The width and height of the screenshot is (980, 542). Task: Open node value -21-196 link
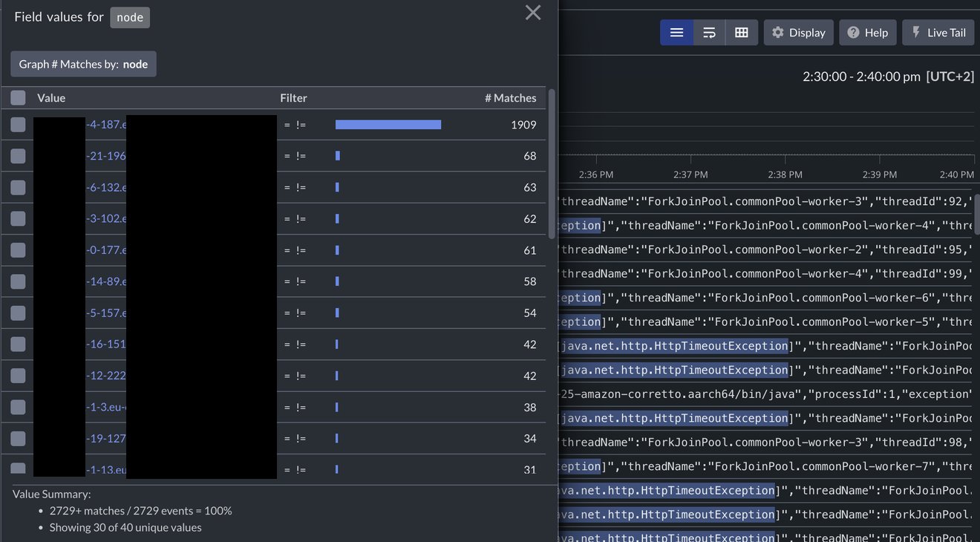106,156
